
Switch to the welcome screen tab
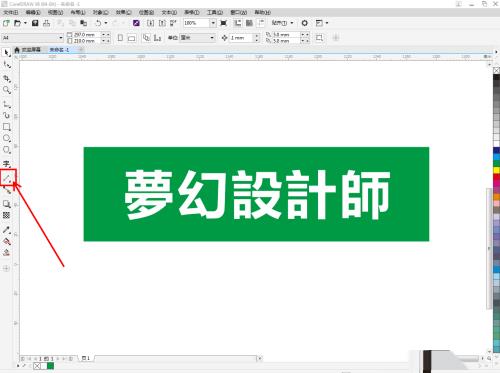[28, 49]
